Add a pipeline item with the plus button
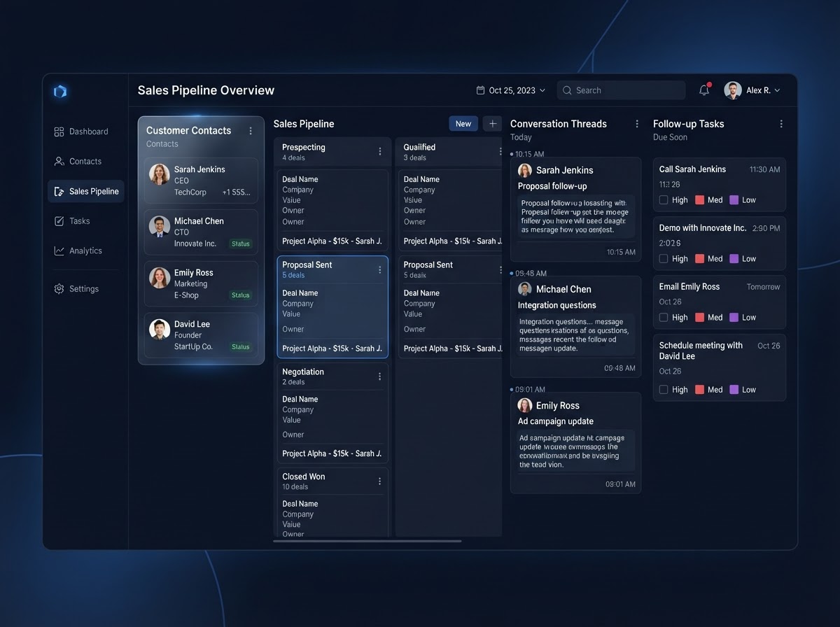 pos(492,123)
